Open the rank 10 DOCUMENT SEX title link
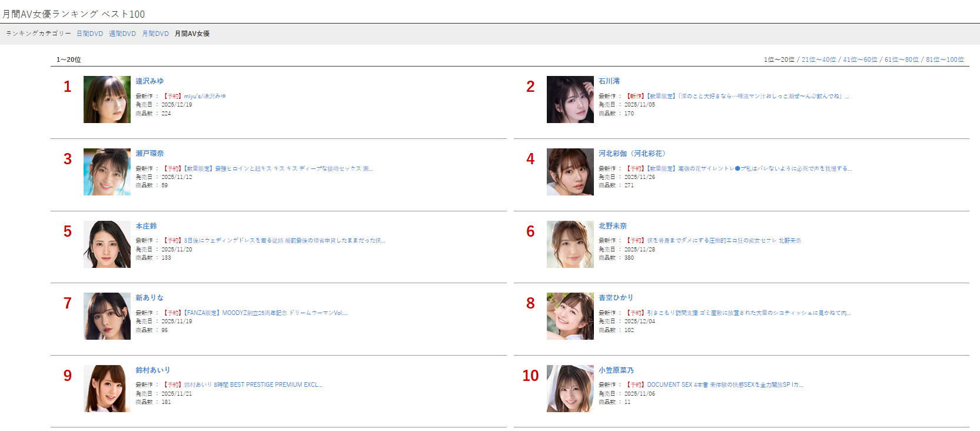 [x=725, y=385]
